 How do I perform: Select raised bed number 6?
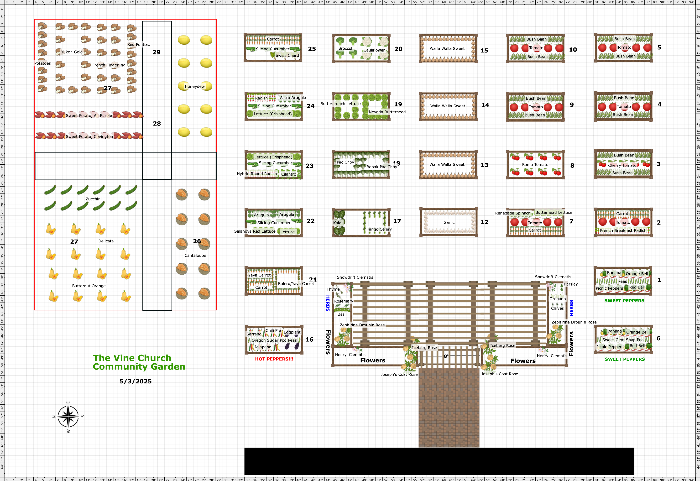(623, 339)
